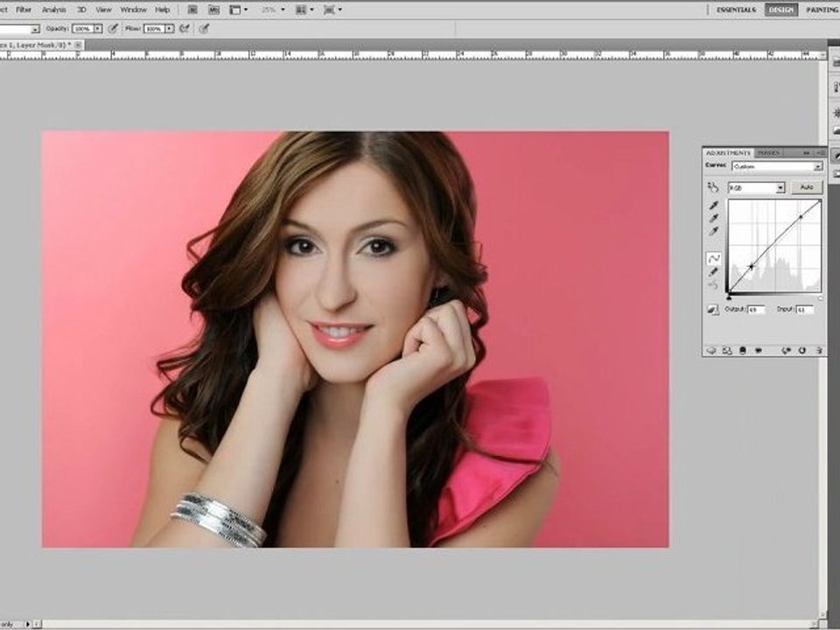Grab the black point slider under curve
This screenshot has width=840, height=630.
point(729,297)
